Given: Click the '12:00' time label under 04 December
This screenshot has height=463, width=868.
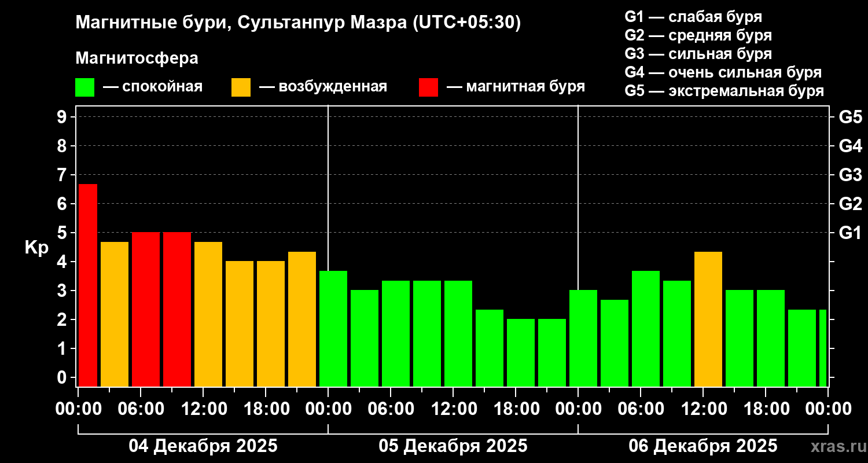Looking at the screenshot, I should [203, 409].
